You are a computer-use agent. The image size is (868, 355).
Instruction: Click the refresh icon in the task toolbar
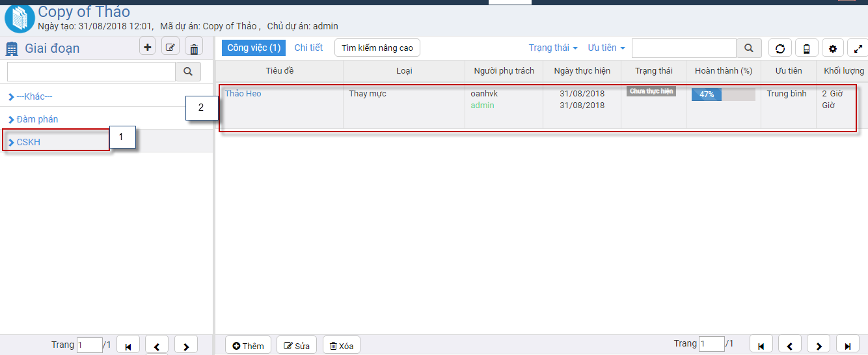click(x=780, y=48)
